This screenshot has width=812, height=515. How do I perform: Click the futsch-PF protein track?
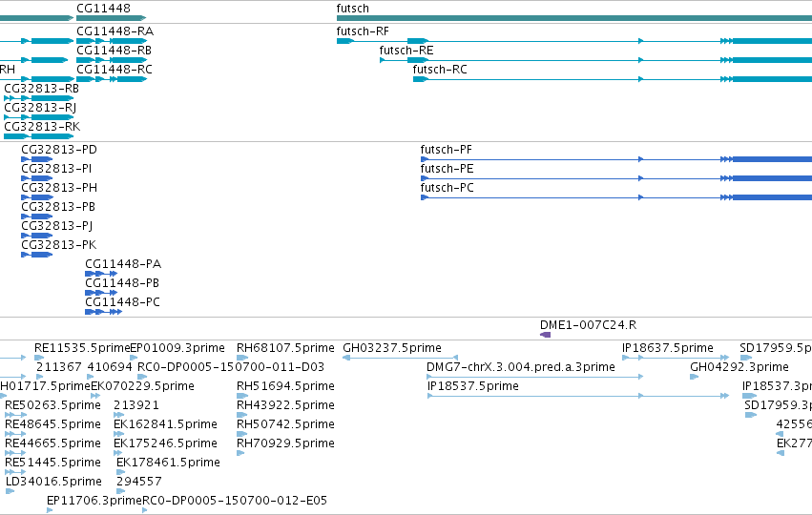pos(616,159)
